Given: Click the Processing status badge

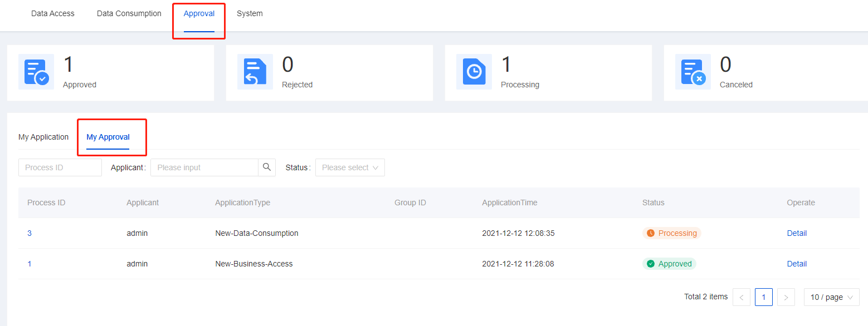Looking at the screenshot, I should 671,233.
